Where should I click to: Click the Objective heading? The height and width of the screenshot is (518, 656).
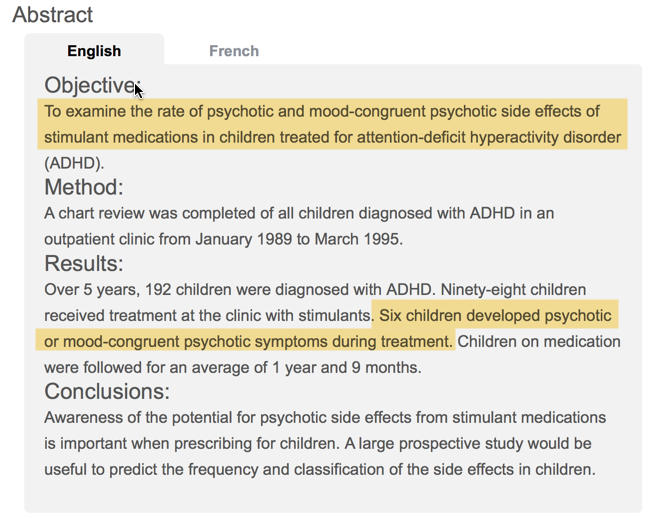click(90, 85)
